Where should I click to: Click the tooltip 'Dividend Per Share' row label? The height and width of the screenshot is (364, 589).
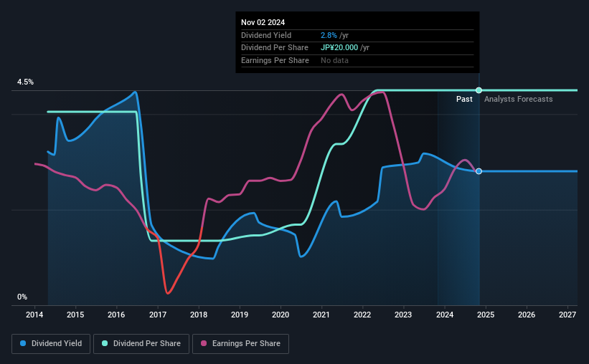tap(275, 48)
